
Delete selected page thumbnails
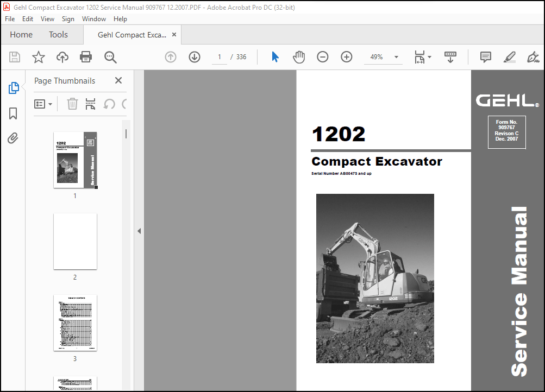[x=72, y=104]
